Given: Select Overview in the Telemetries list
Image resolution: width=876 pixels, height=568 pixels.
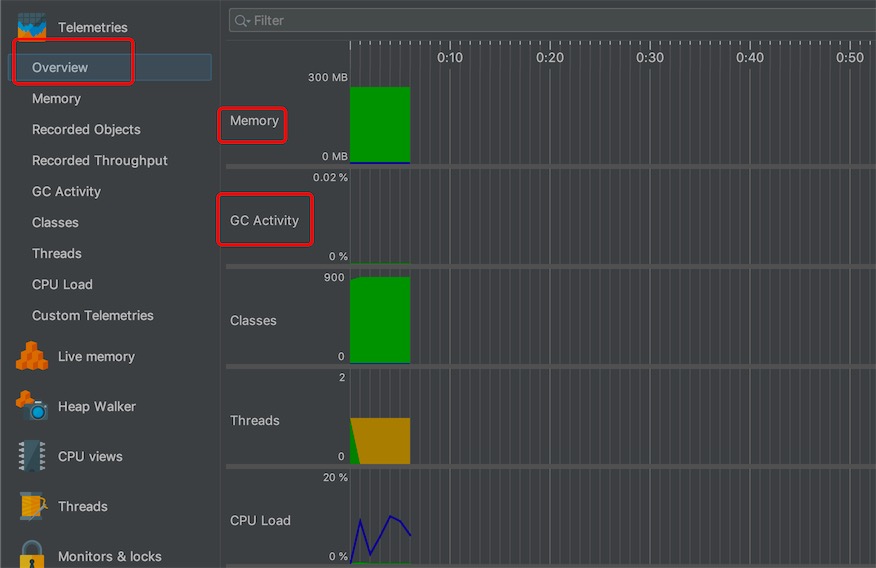Looking at the screenshot, I should pos(60,67).
